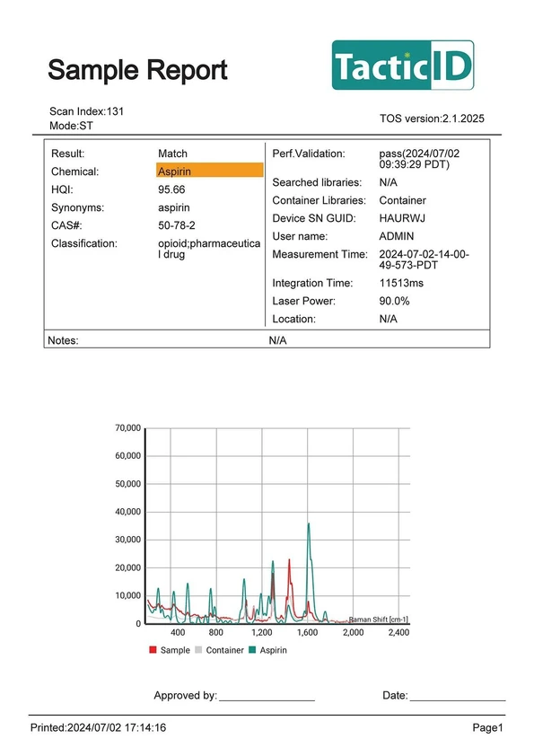Click the Notes: label
Screen dimensions: 534x756
(63, 340)
